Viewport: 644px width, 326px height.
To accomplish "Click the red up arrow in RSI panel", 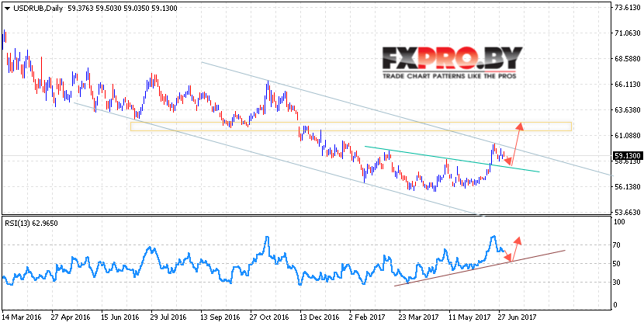I will point(516,248).
